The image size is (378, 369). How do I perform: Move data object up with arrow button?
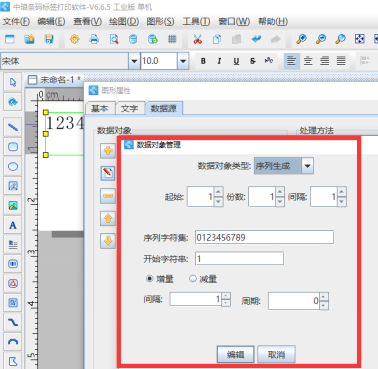108,218
